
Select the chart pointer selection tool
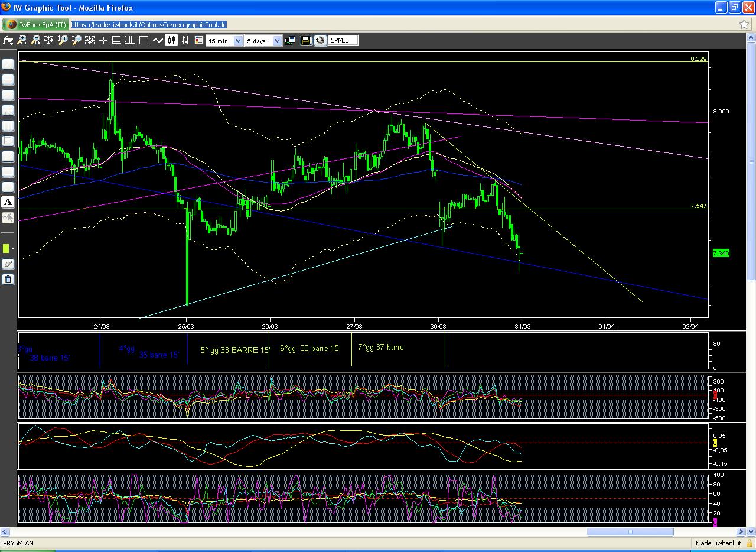pyautogui.click(x=8, y=217)
